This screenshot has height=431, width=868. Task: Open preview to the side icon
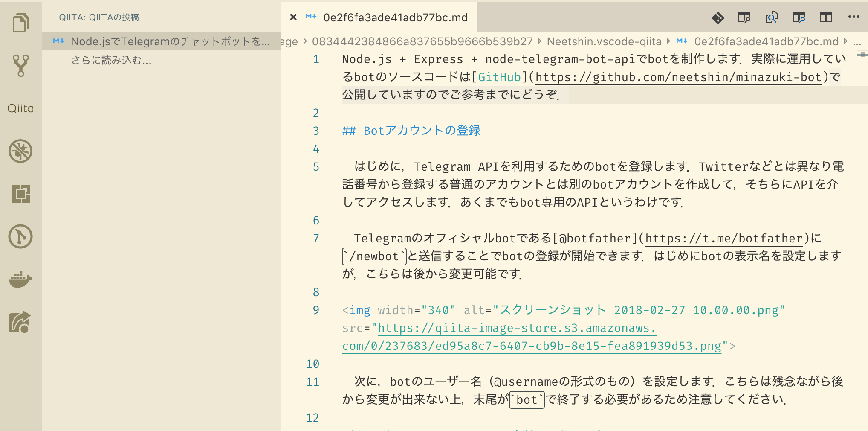[799, 17]
